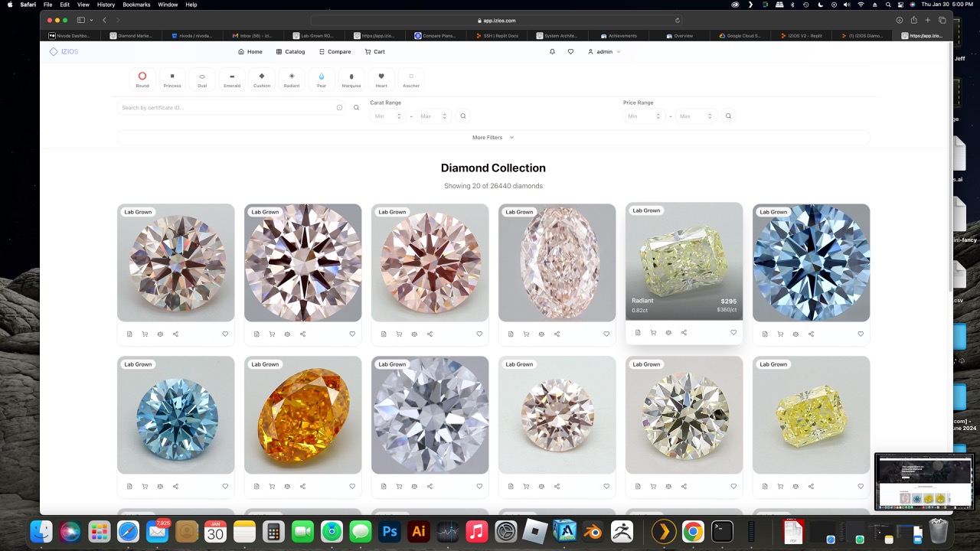Open Photoshop from the Dock
Viewport: 980px width, 551px height.
click(390, 531)
